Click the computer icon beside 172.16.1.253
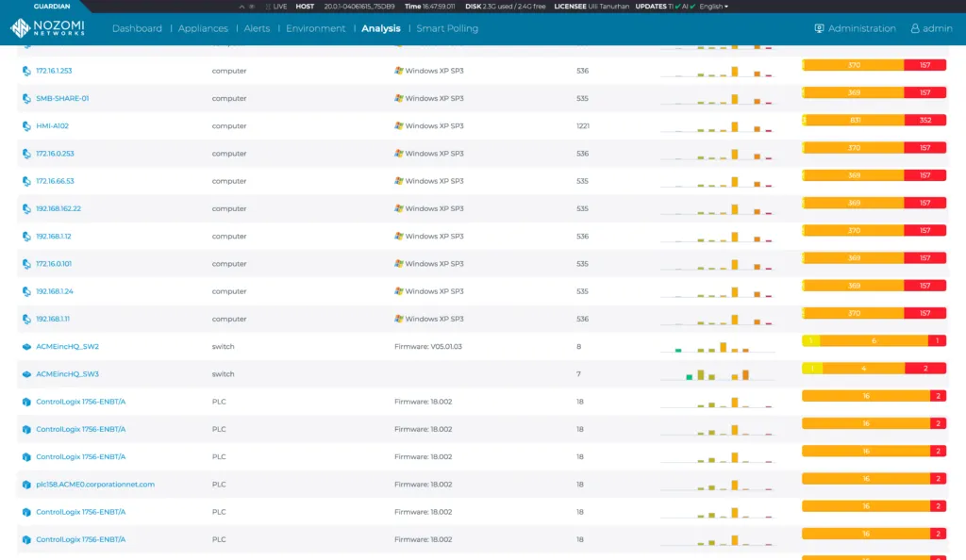966x560 pixels. tap(26, 71)
